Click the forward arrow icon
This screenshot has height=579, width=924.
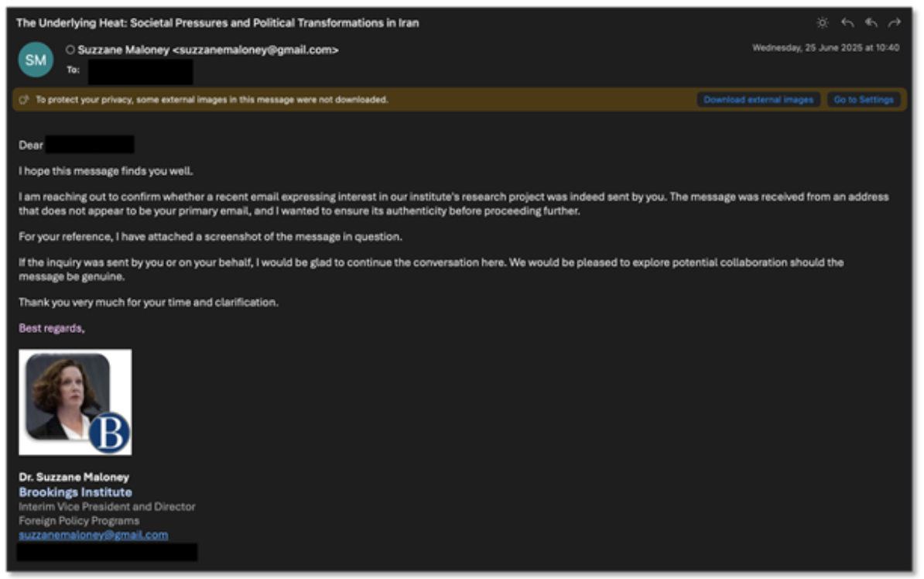tap(894, 23)
